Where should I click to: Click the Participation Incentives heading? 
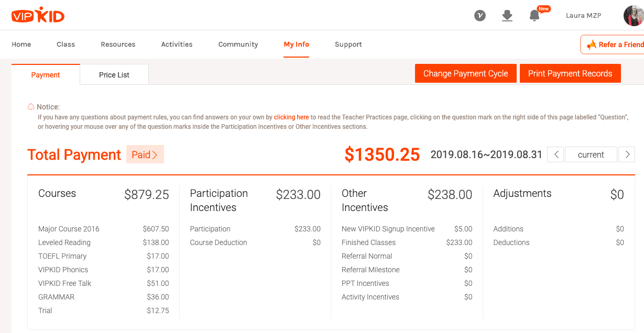[219, 200]
